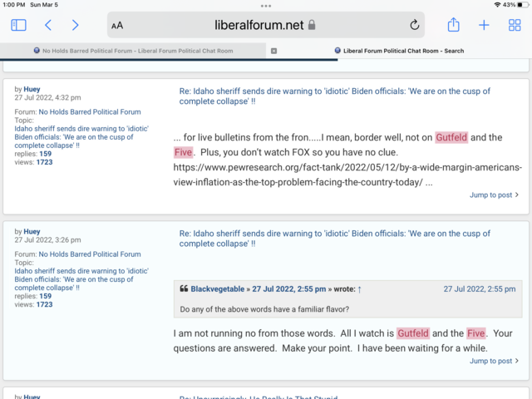Tap the liberalforum.net address bar
The image size is (532, 399).
(x=266, y=25)
